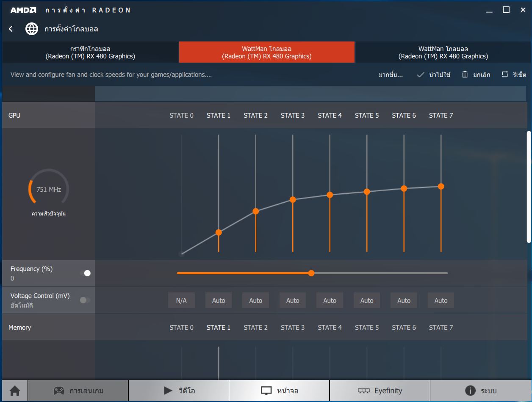This screenshot has width=532, height=402.
Task: Open the วิดีโอ video tab
Action: click(x=179, y=390)
